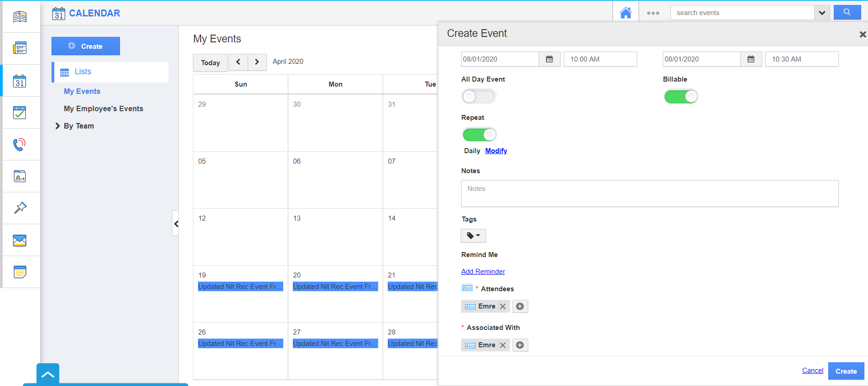Open the Tags dropdown
Viewport: 868px width, 386px height.
click(473, 236)
